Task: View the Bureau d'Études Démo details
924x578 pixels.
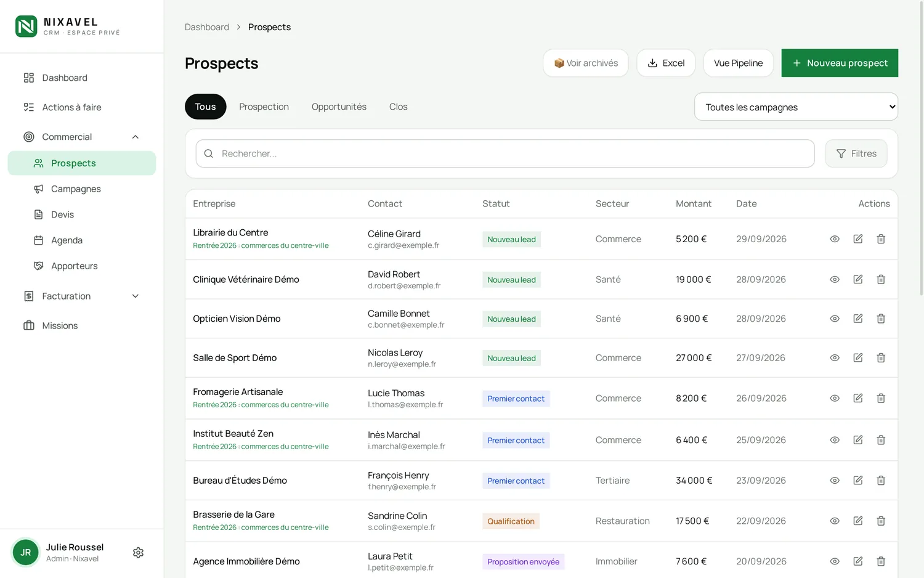Action: tap(835, 481)
